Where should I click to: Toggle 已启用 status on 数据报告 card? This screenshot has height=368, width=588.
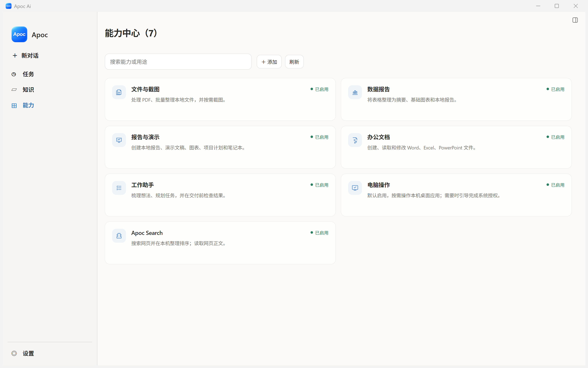[555, 89]
